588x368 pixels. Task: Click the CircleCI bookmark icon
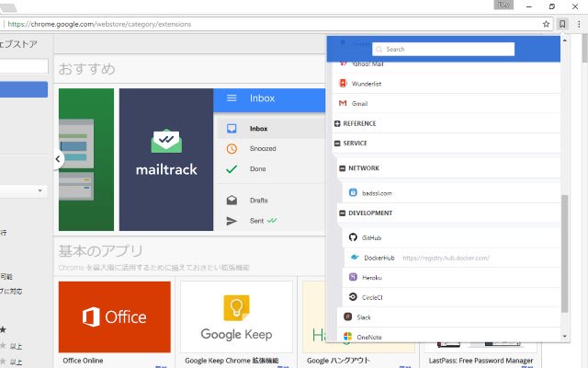tap(353, 297)
